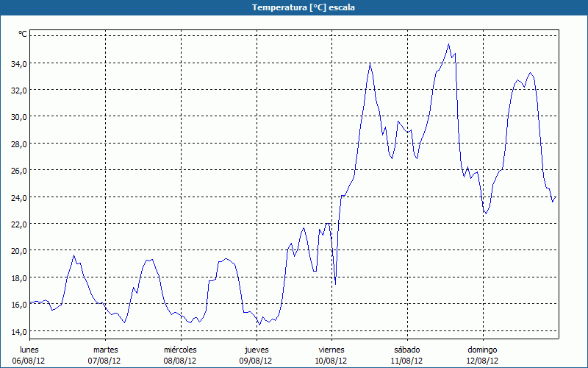Click the 34 degree peak on Friday
Viewport: 588px width, 368px height.
(370, 64)
